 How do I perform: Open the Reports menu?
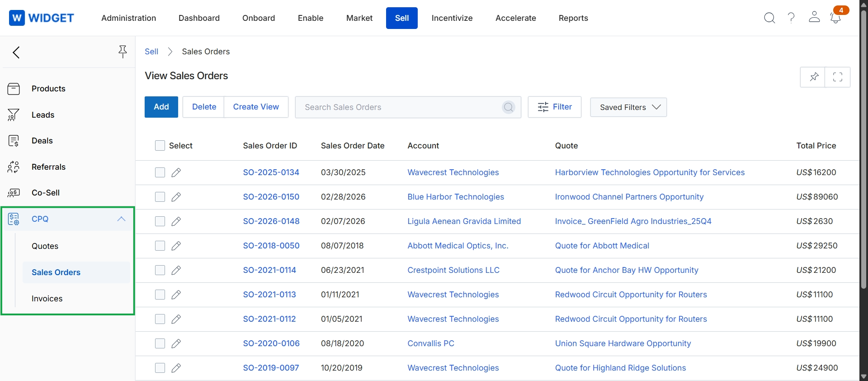point(573,18)
